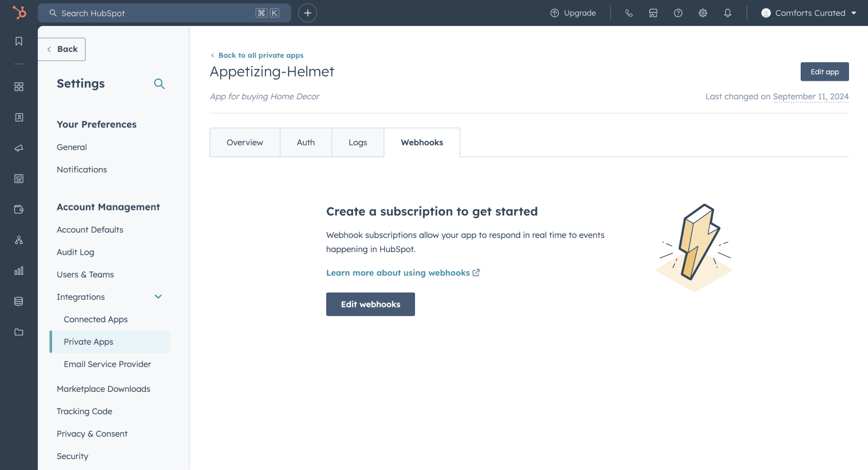This screenshot has width=868, height=470.
Task: Open the Notifications bell icon
Action: tap(727, 13)
